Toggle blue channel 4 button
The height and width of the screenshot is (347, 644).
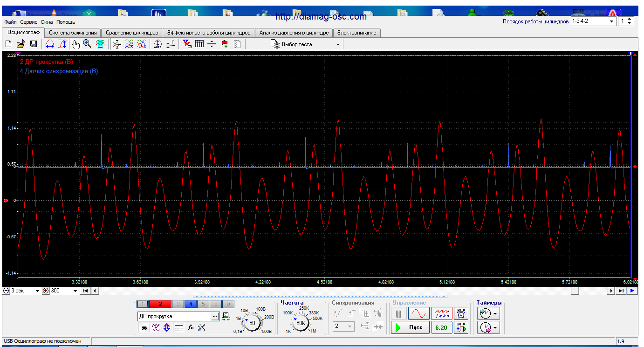(191, 304)
